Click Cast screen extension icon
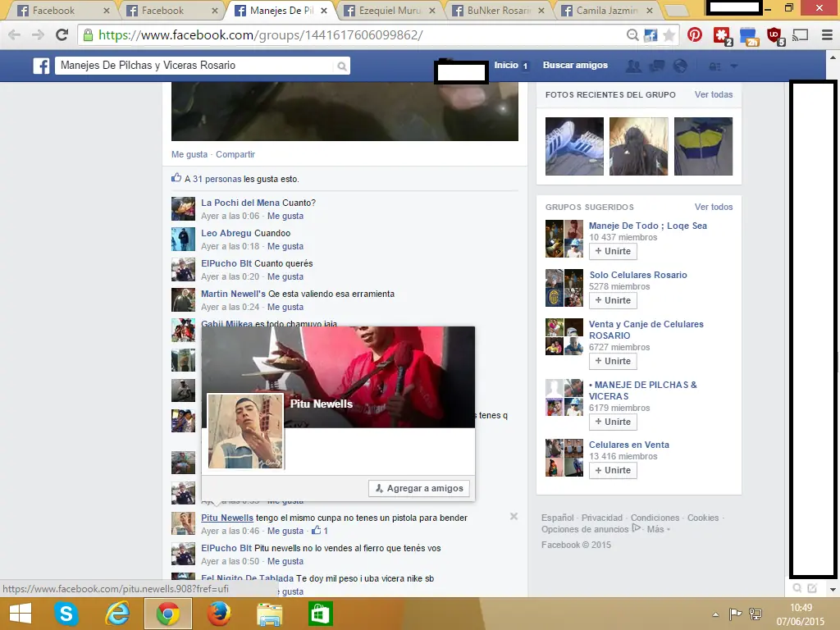 click(x=801, y=35)
